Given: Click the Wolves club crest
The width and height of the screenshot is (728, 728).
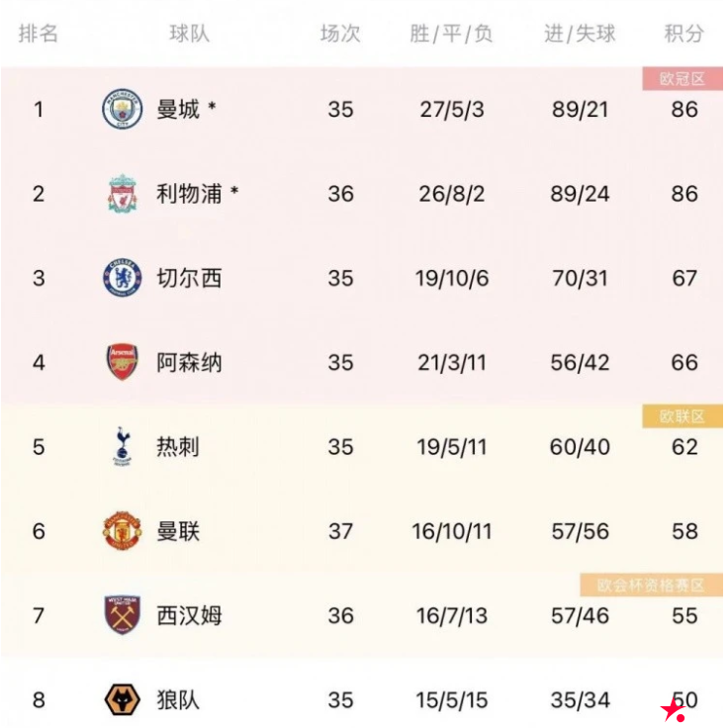Looking at the screenshot, I should tap(123, 700).
